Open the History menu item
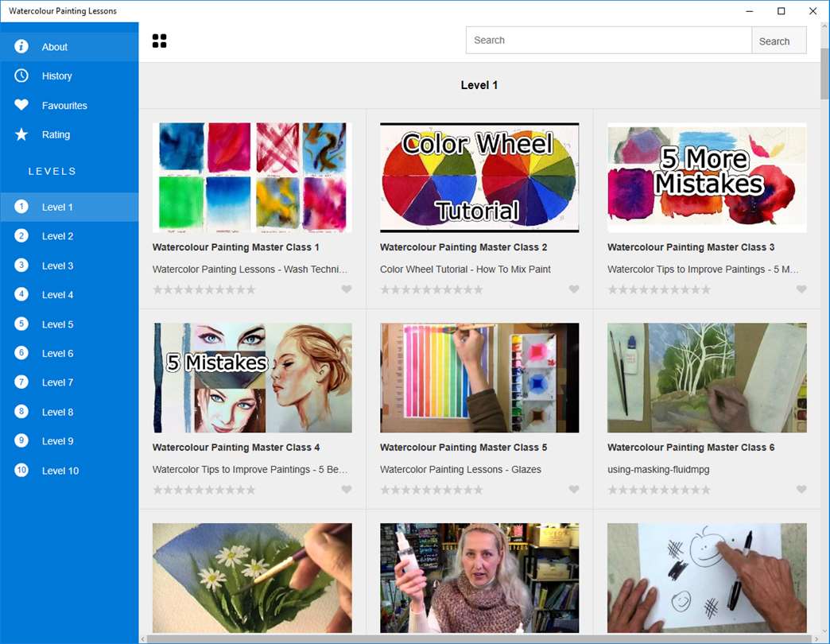This screenshot has height=644, width=830. tap(69, 76)
